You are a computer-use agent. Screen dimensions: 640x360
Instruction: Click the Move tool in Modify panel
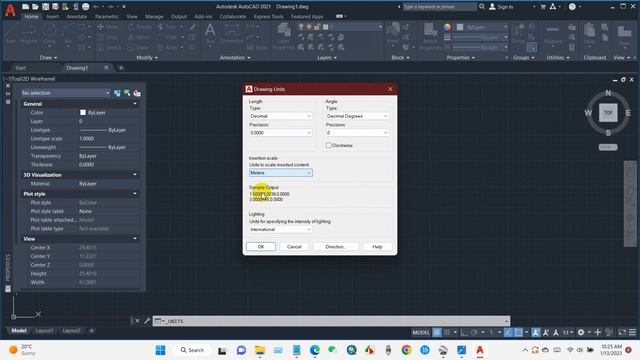(108, 27)
